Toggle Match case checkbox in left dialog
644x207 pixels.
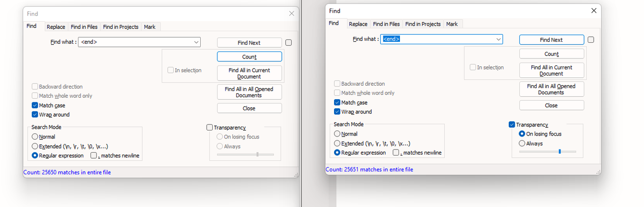tap(35, 105)
